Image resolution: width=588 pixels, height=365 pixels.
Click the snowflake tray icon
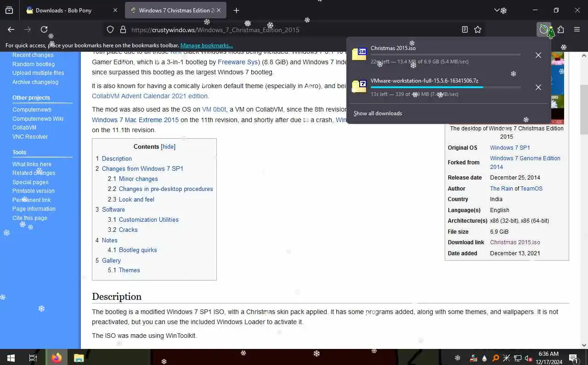click(458, 358)
